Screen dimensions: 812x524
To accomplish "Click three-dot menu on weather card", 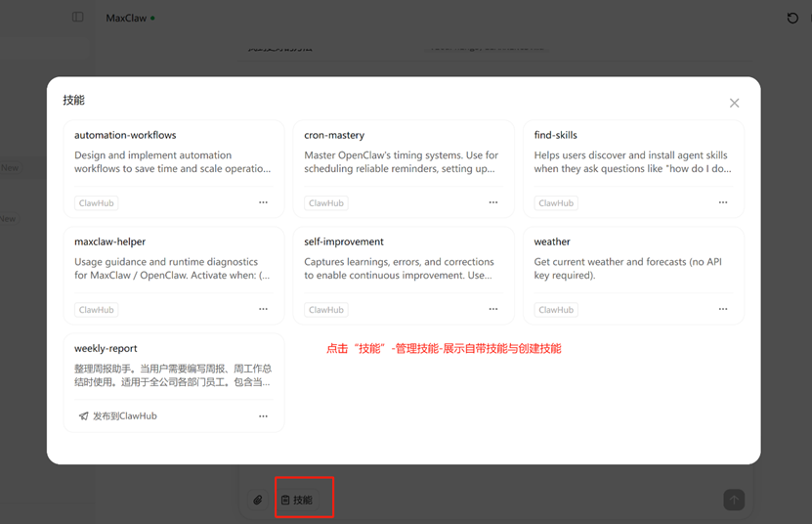I will [x=723, y=309].
